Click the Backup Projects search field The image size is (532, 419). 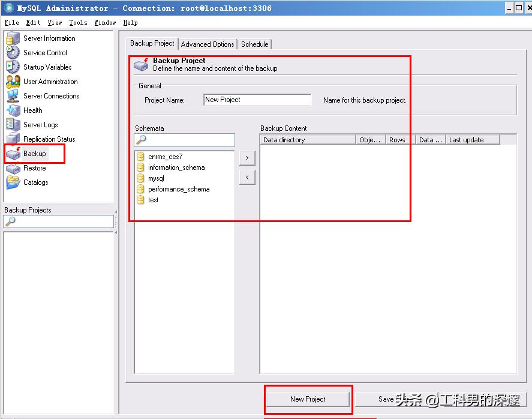pyautogui.click(x=58, y=222)
